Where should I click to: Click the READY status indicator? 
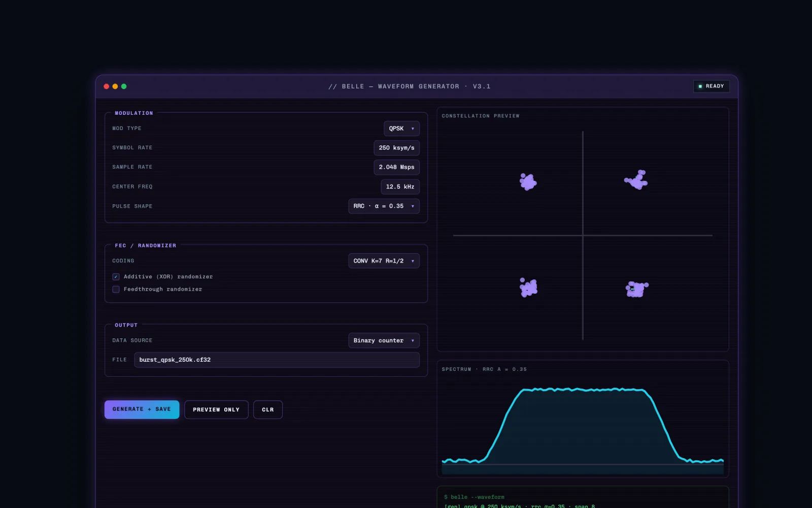coord(712,86)
